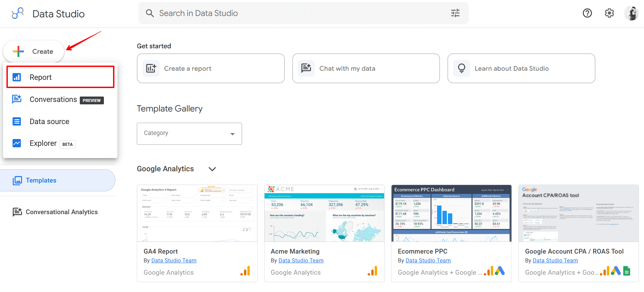Viewport: 644px width, 292px height.
Task: Open the GA4 Report template thumbnail
Action: [197, 213]
